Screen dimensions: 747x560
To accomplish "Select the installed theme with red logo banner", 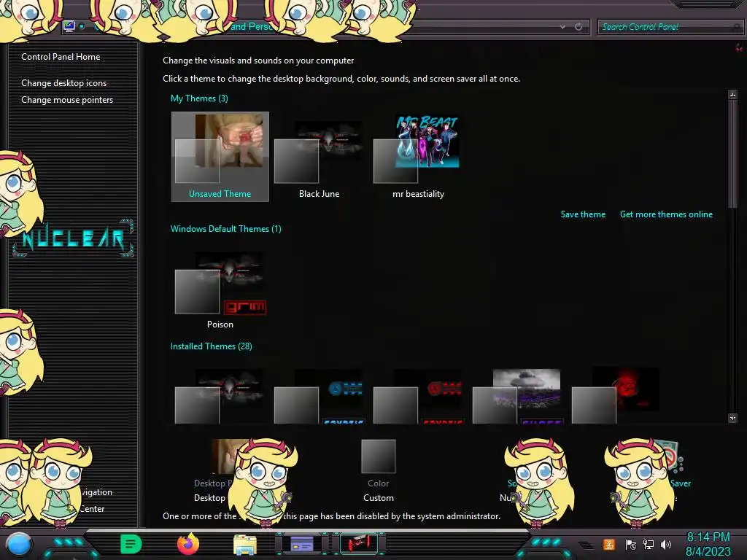I will coord(418,396).
